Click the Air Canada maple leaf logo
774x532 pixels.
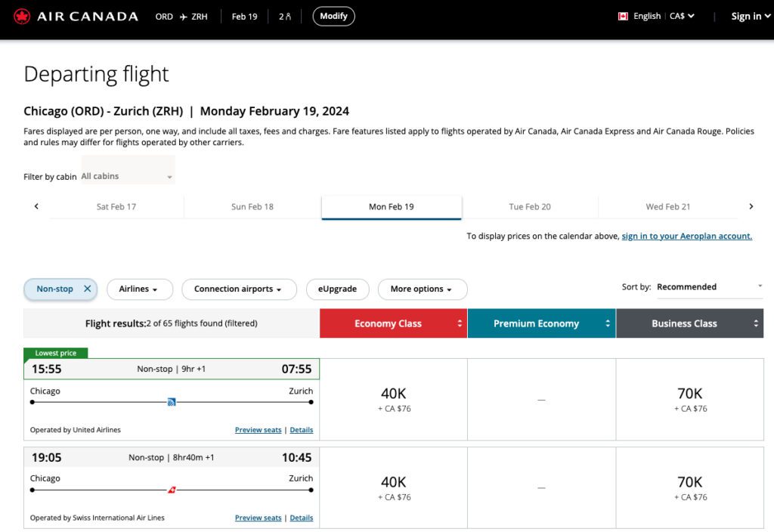point(22,16)
